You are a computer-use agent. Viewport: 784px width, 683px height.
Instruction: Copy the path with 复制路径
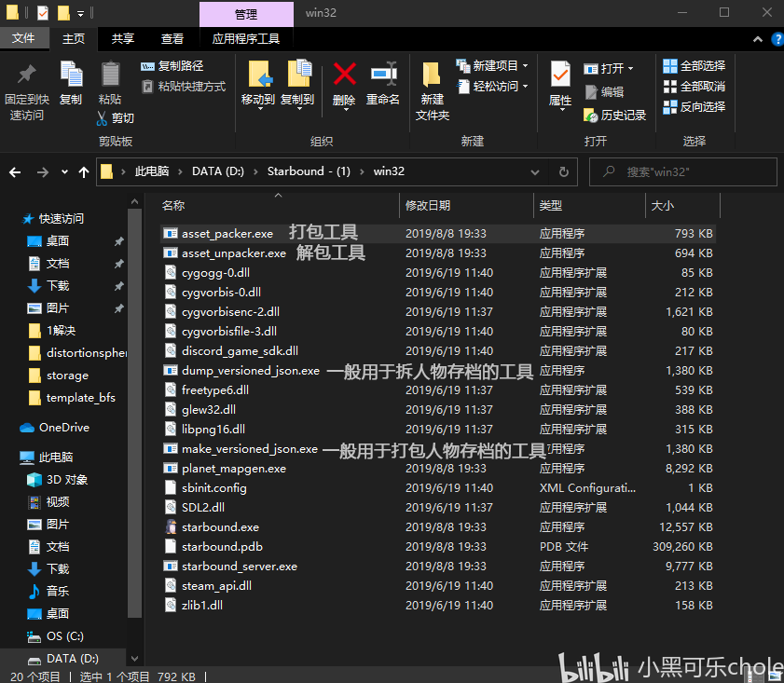[172, 66]
